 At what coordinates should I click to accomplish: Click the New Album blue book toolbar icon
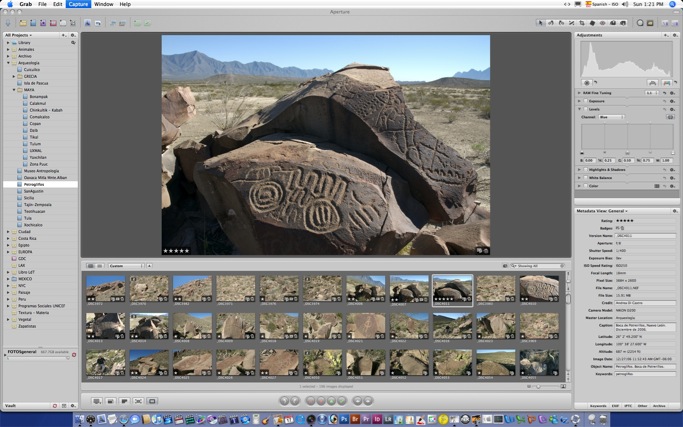click(33, 23)
